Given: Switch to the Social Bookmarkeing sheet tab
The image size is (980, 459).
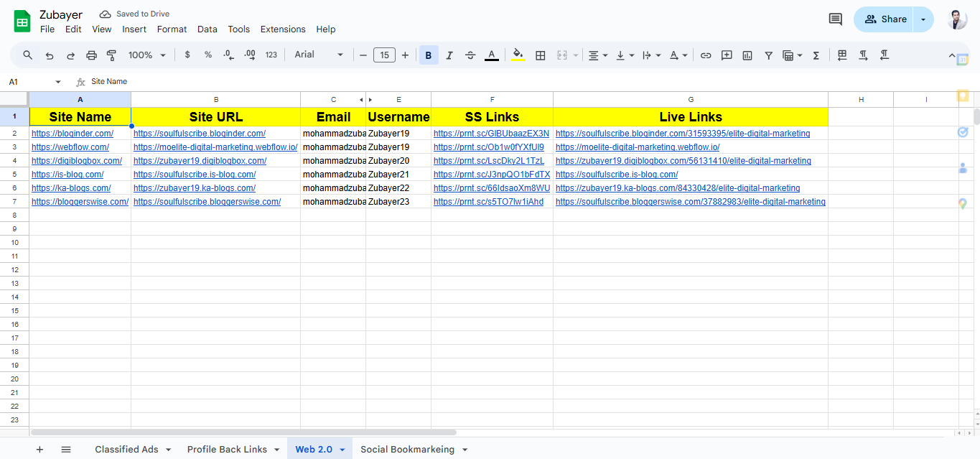Looking at the screenshot, I should pyautogui.click(x=407, y=449).
